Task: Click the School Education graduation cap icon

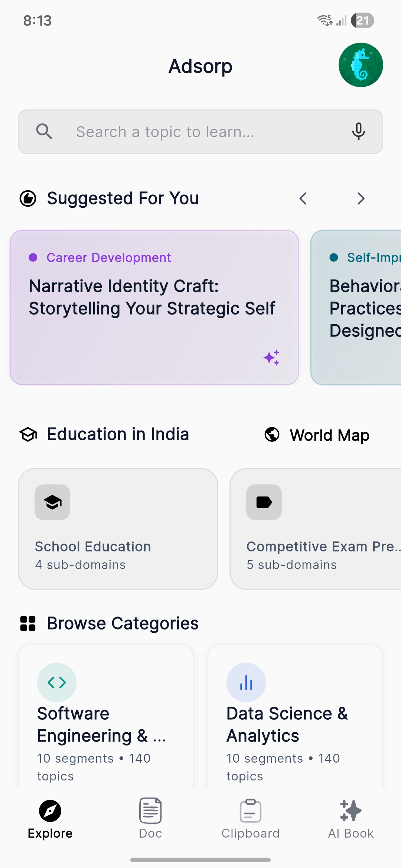Action: [x=52, y=502]
